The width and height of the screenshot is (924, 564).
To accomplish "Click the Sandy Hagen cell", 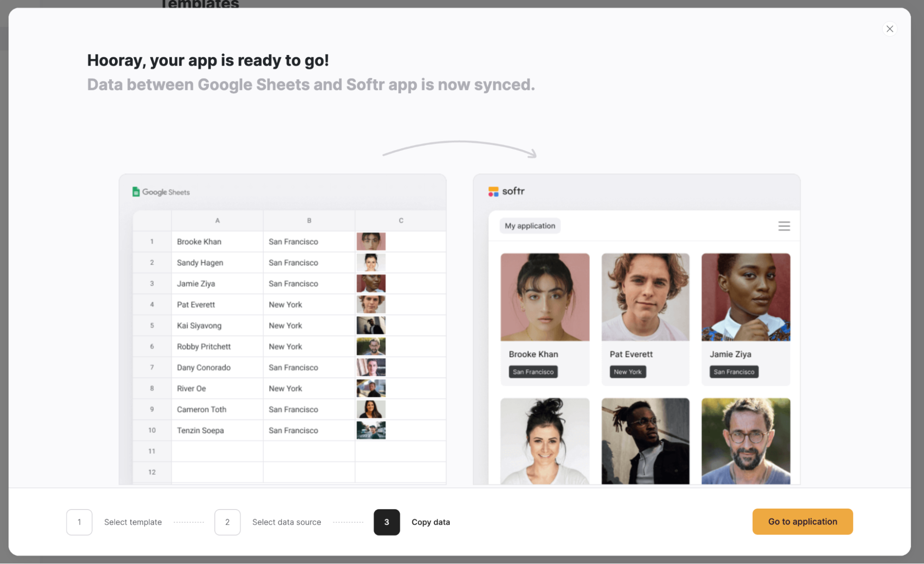I will (217, 262).
